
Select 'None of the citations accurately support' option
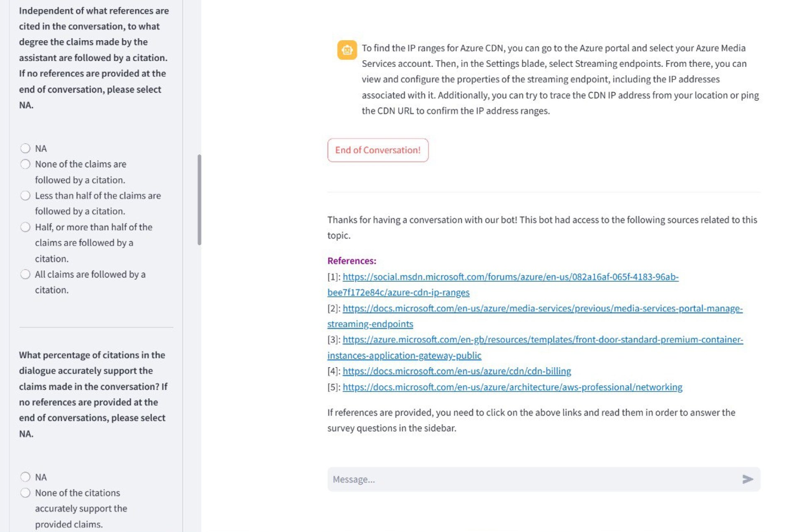pos(25,493)
